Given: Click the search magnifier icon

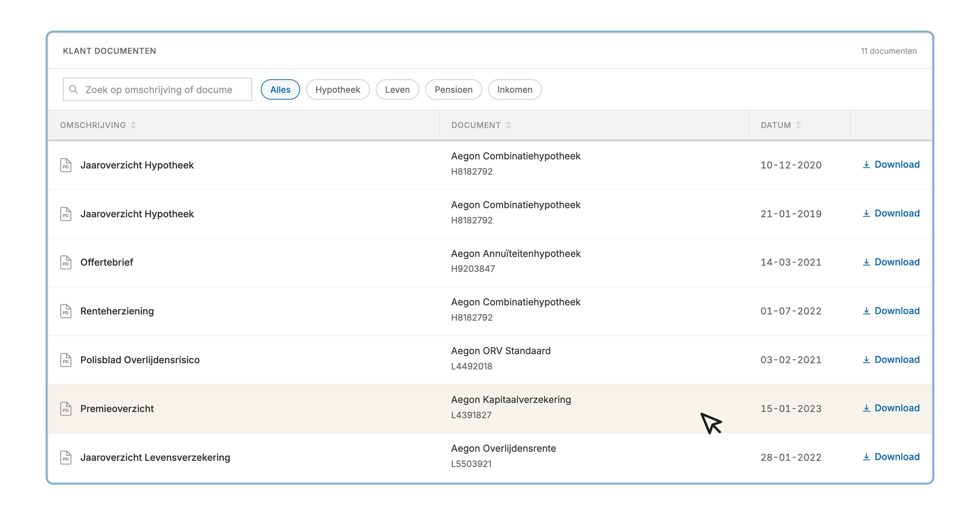Looking at the screenshot, I should pos(73,89).
